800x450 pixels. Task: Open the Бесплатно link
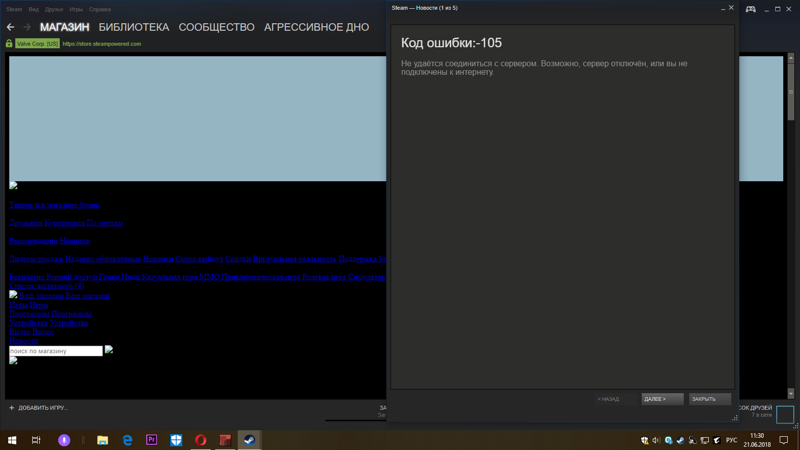point(27,277)
